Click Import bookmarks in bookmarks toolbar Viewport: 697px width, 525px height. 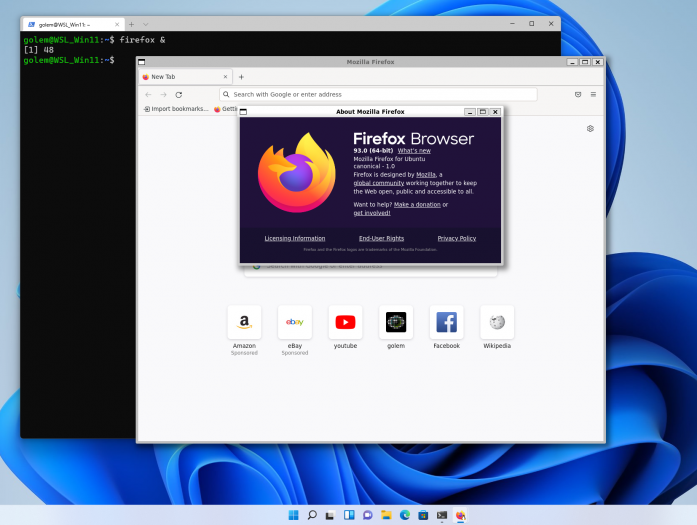pyautogui.click(x=176, y=109)
